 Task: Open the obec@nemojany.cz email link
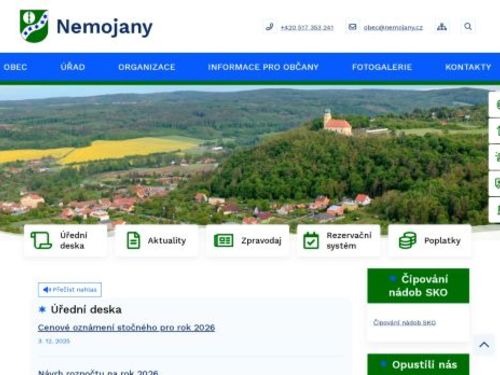pyautogui.click(x=393, y=27)
